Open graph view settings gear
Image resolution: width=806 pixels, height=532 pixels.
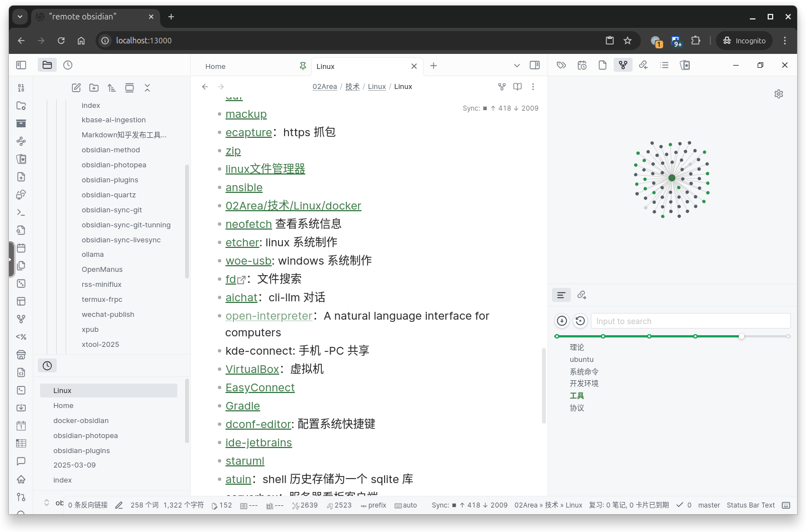pyautogui.click(x=779, y=94)
